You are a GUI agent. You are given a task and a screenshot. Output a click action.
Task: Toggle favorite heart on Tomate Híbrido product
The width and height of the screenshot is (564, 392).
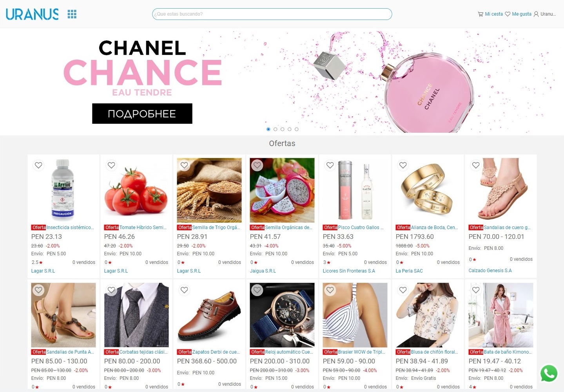pos(111,165)
